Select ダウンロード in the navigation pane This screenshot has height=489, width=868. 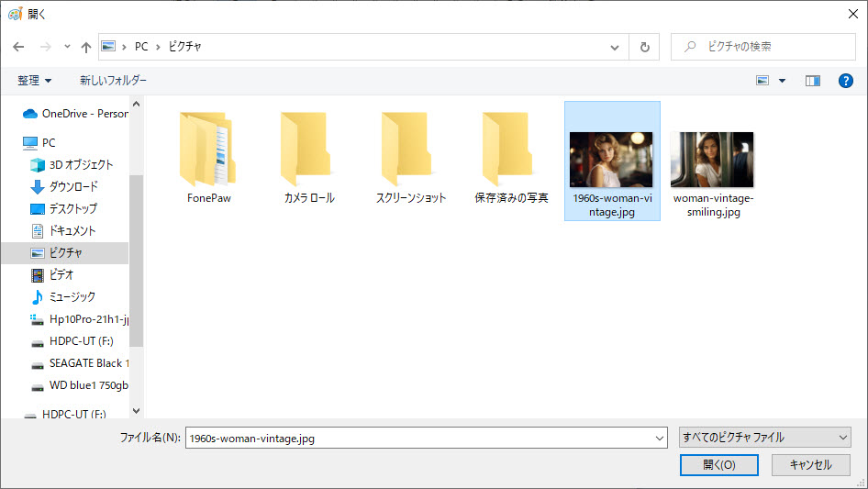click(73, 186)
